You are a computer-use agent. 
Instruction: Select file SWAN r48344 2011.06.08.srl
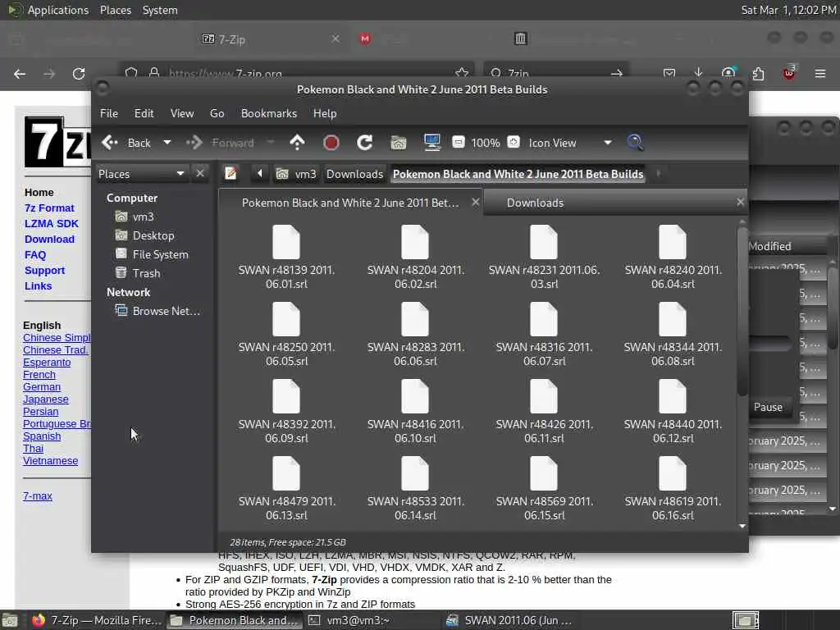(673, 335)
